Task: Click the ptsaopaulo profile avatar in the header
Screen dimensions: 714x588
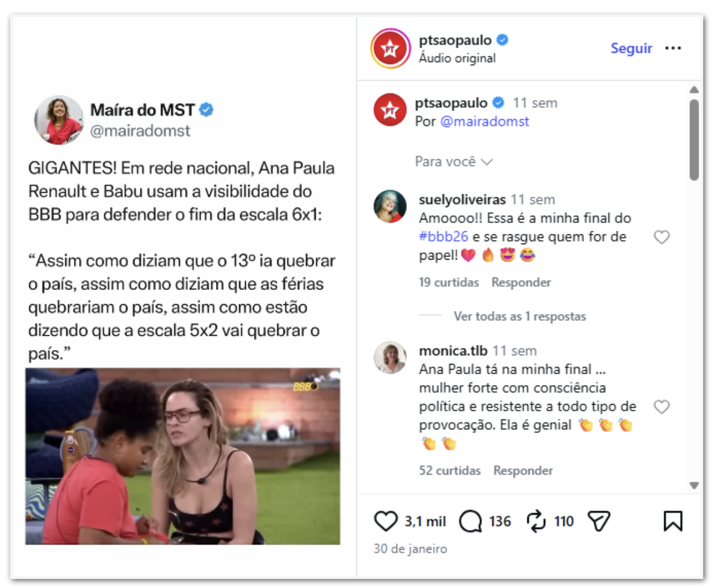Action: [x=390, y=49]
